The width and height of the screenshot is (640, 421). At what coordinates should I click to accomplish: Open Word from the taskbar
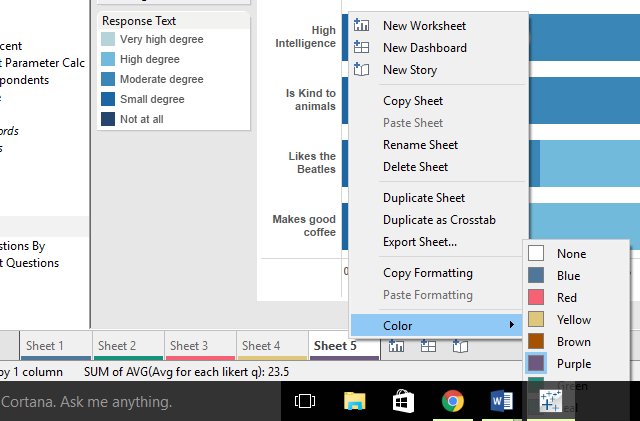[501, 401]
